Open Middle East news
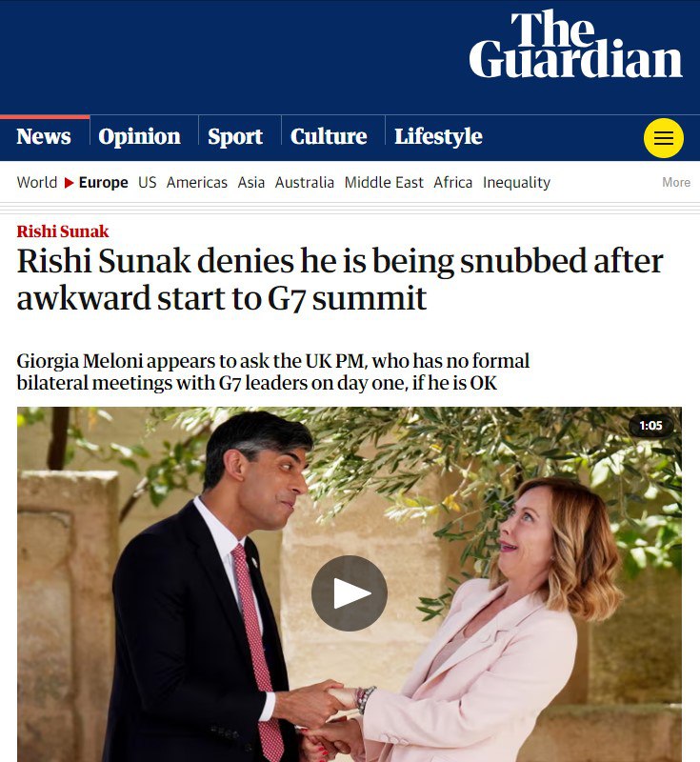The width and height of the screenshot is (700, 762). pyautogui.click(x=384, y=183)
